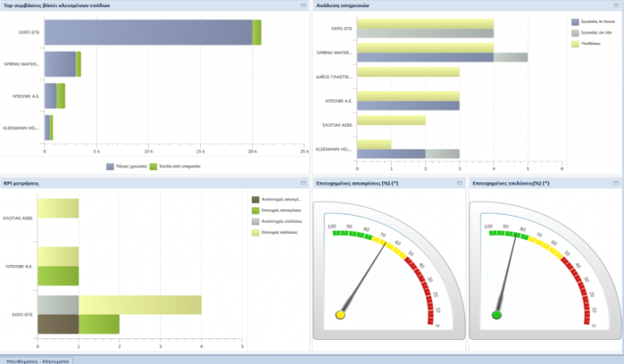Click the green Επιτυχείς αποκρίσεις legend swatch
Image resolution: width=624 pixels, height=364 pixels.
click(x=256, y=210)
